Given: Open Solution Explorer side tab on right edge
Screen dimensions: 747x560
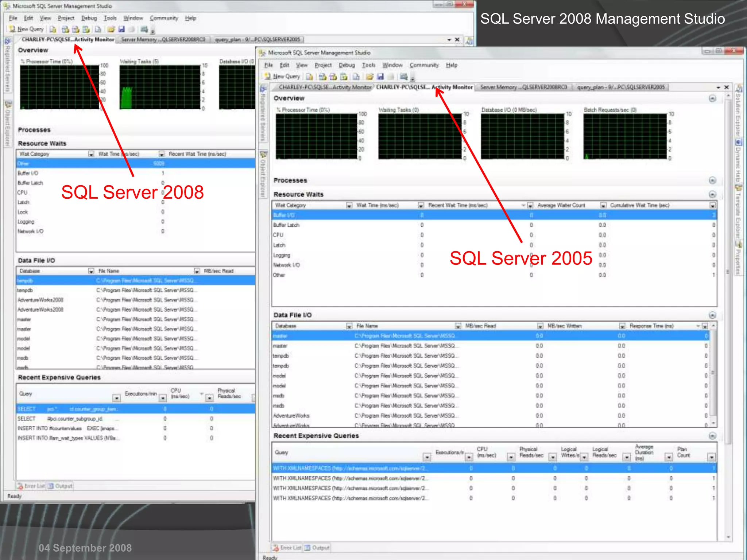Looking at the screenshot, I should pos(738,110).
